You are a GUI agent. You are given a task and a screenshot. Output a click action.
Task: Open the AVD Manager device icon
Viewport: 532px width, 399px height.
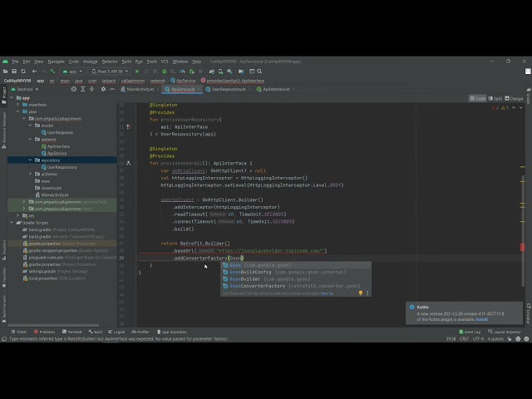(x=220, y=71)
